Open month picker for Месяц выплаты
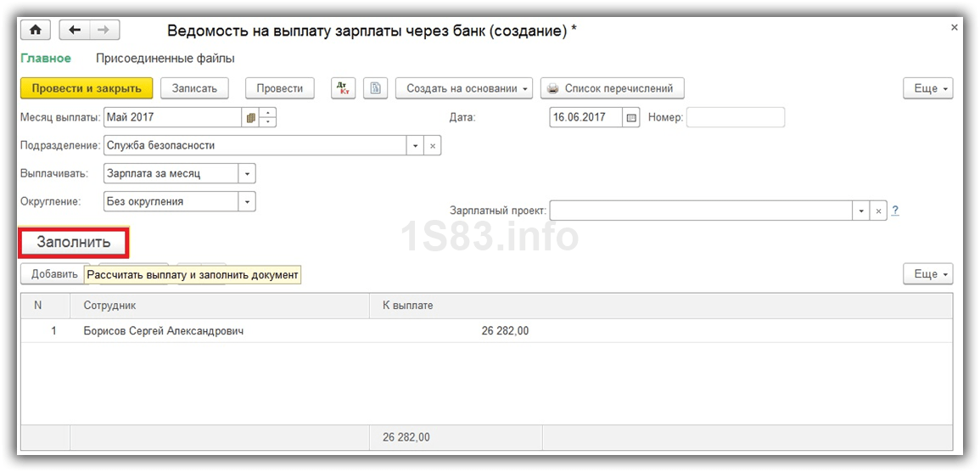The height and width of the screenshot is (472, 980). 250,117
